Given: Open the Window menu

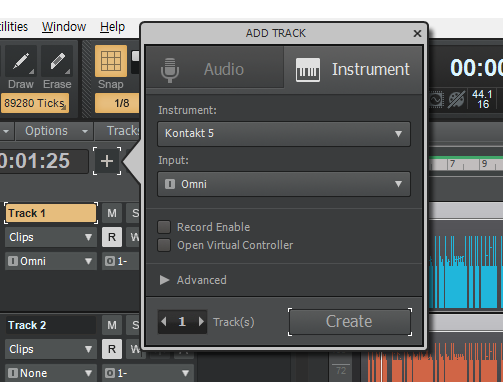Looking at the screenshot, I should pos(64,27).
